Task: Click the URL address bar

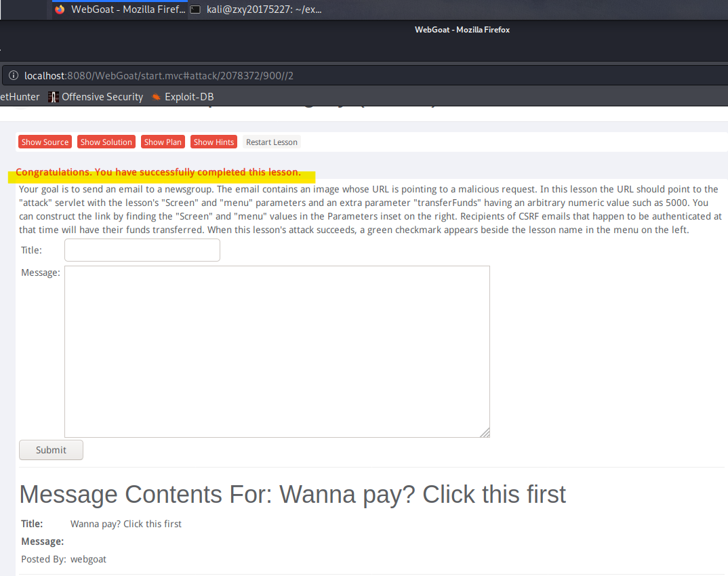Action: (x=365, y=75)
